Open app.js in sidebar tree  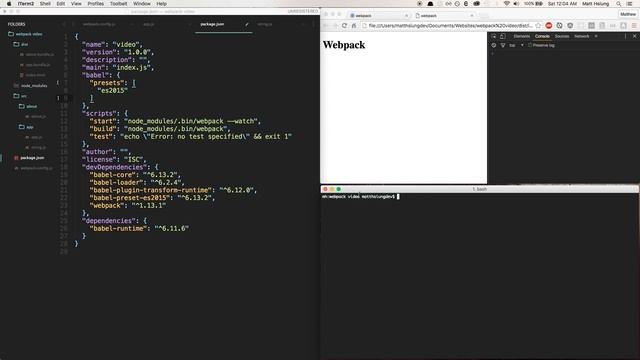click(x=34, y=137)
